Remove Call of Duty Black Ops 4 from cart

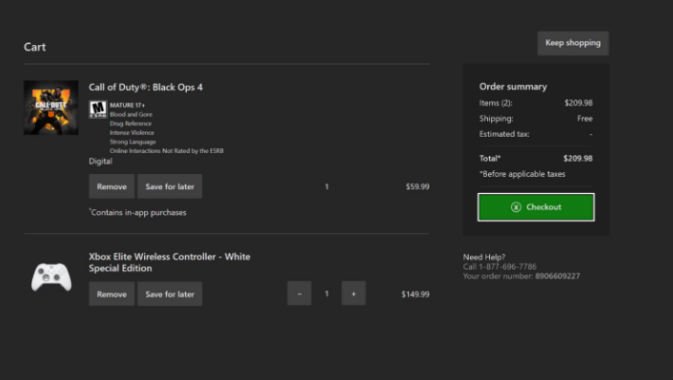click(112, 187)
